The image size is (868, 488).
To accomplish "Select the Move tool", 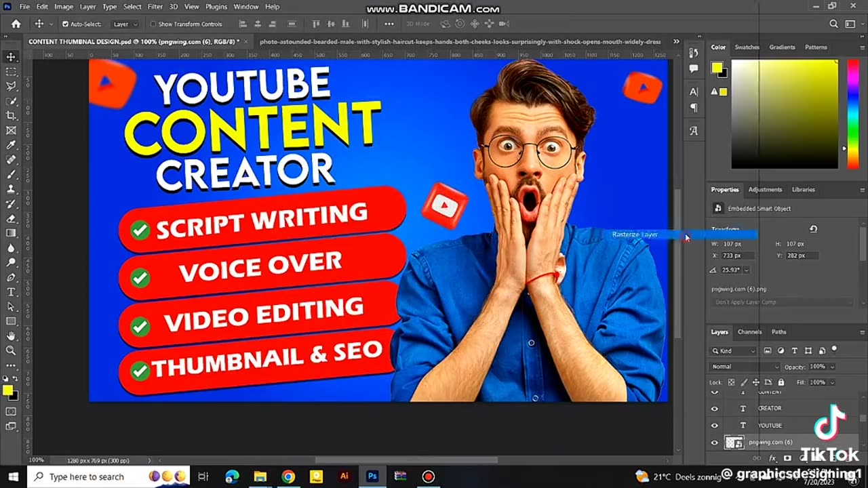I will (x=11, y=57).
